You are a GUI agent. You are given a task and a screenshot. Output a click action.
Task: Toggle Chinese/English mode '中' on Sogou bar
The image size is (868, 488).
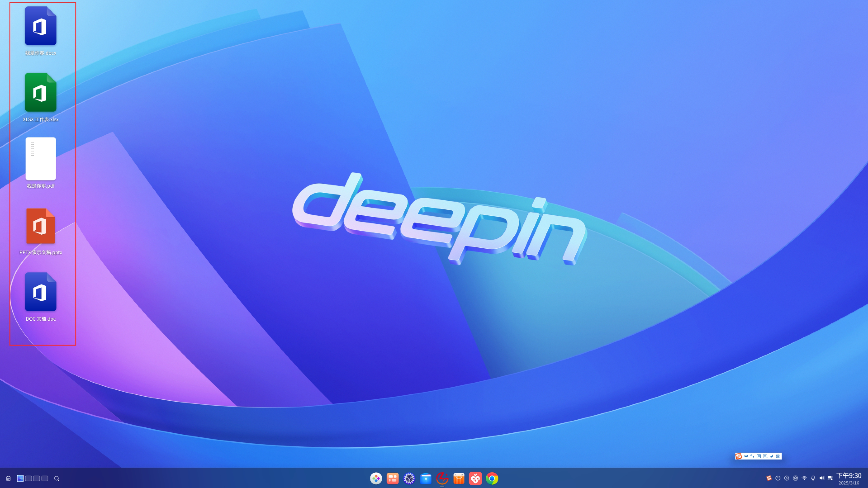click(746, 456)
